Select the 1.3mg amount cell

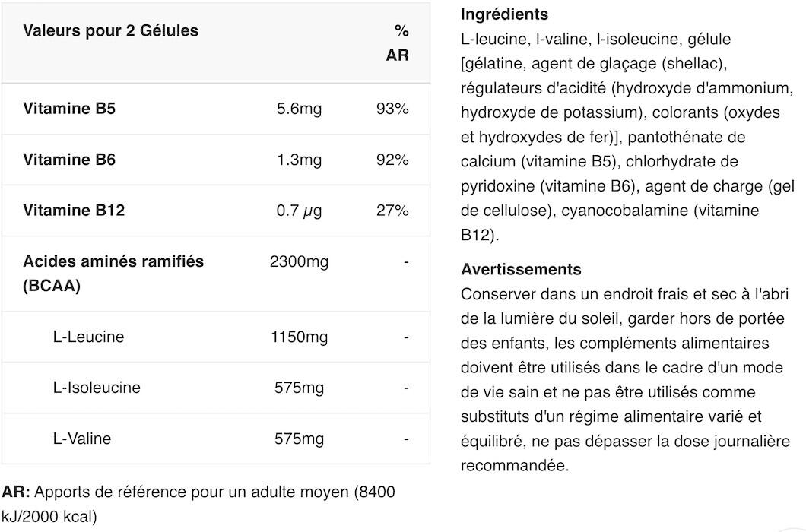pos(299,160)
